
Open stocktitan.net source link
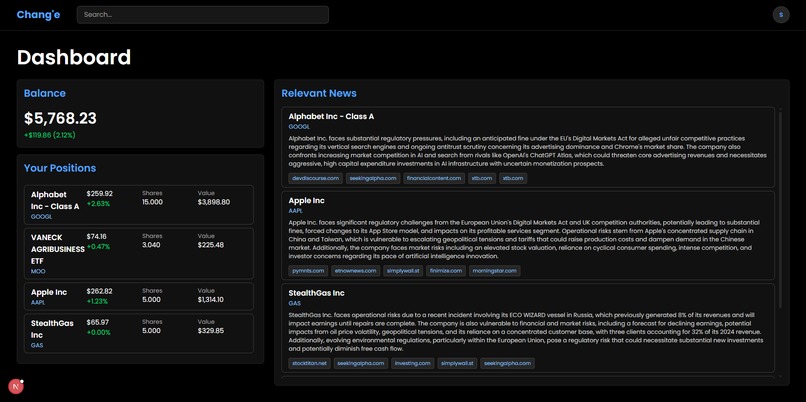(x=309, y=363)
